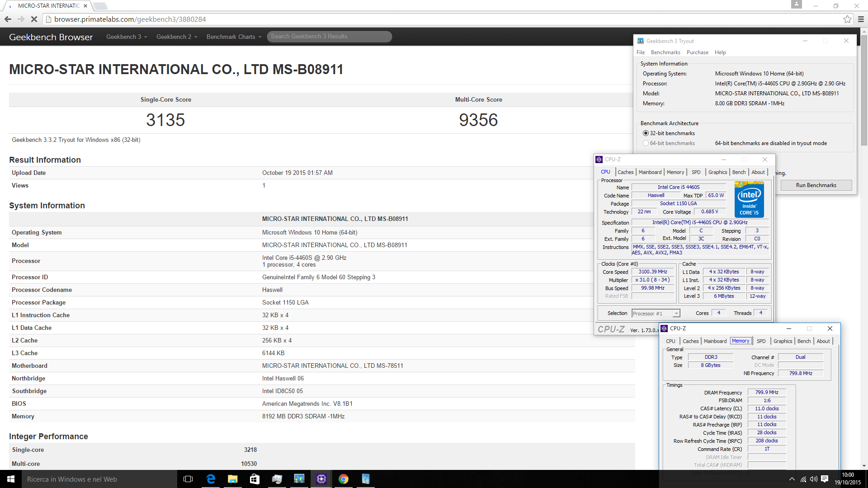This screenshot has width=868, height=488.
Task: Minimize the front CPU-Z Memory window
Action: tap(789, 328)
